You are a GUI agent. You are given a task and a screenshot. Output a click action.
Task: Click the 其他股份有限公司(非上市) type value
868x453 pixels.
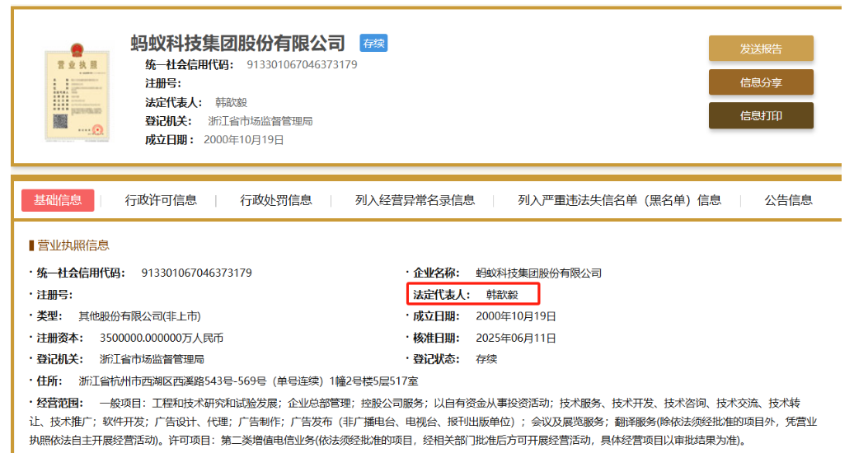point(139,316)
